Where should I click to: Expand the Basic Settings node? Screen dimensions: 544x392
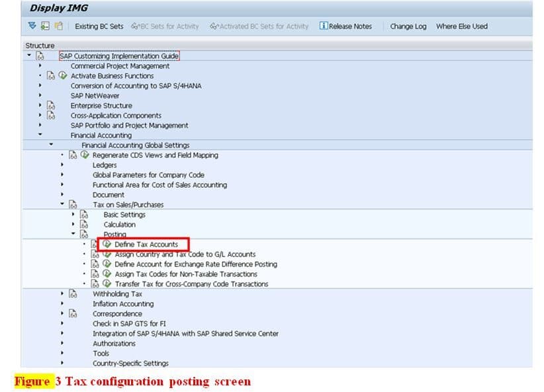(73, 215)
